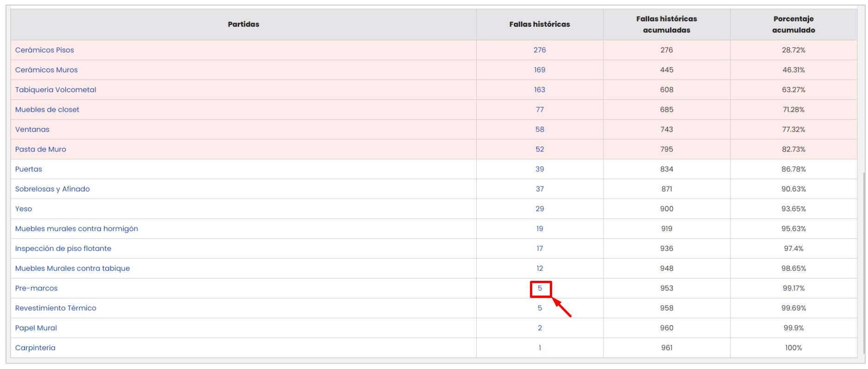The width and height of the screenshot is (868, 369).
Task: Open Inspección de piso flotante link
Action: (x=63, y=248)
